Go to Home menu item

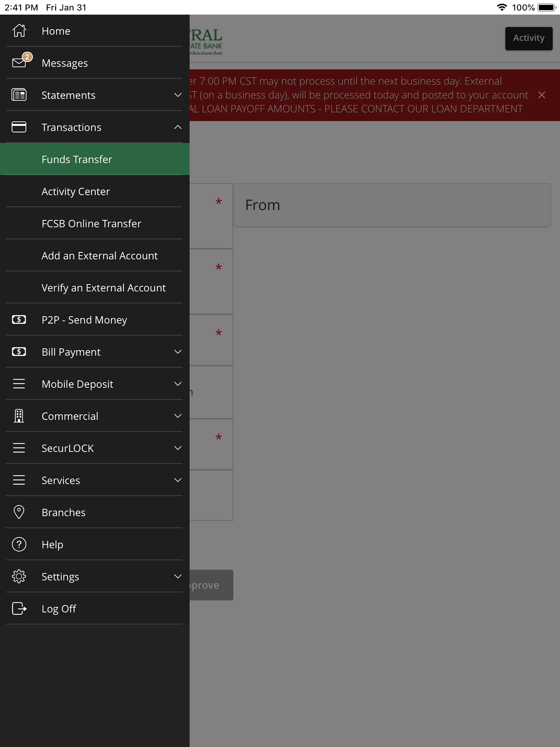point(95,31)
